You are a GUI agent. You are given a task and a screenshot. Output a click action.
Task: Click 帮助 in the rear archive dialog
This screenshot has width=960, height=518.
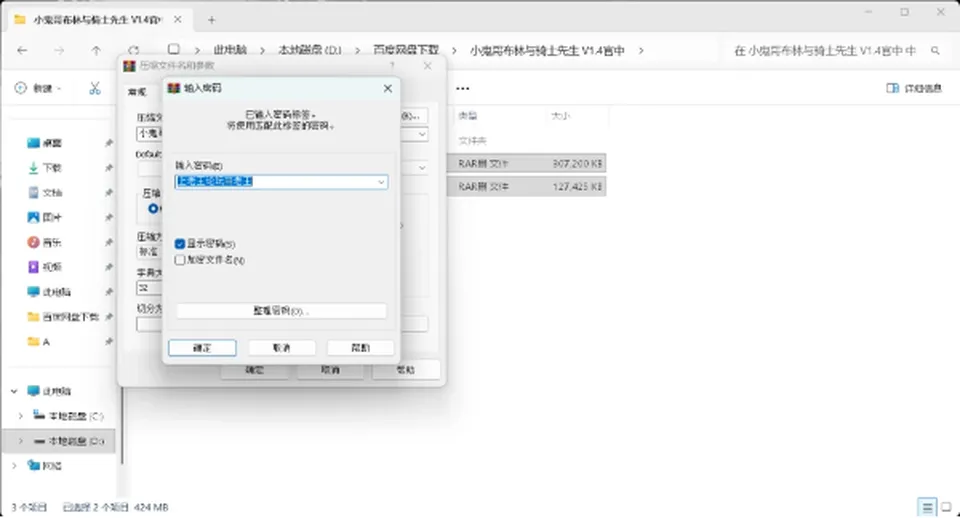point(406,370)
